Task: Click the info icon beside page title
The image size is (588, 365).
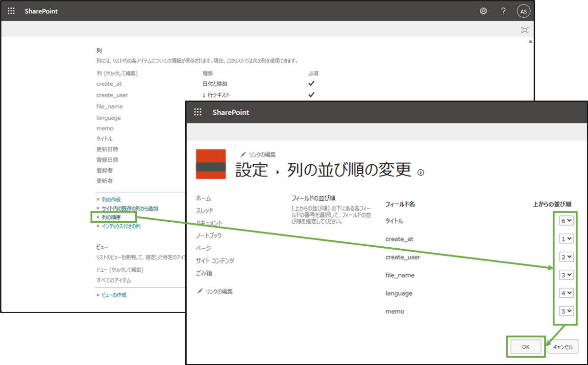Action: click(x=420, y=172)
